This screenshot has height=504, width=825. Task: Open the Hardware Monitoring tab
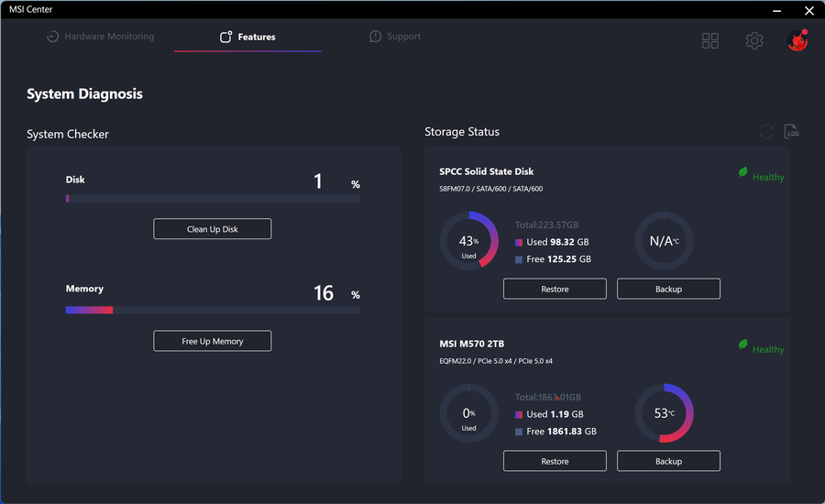(100, 37)
